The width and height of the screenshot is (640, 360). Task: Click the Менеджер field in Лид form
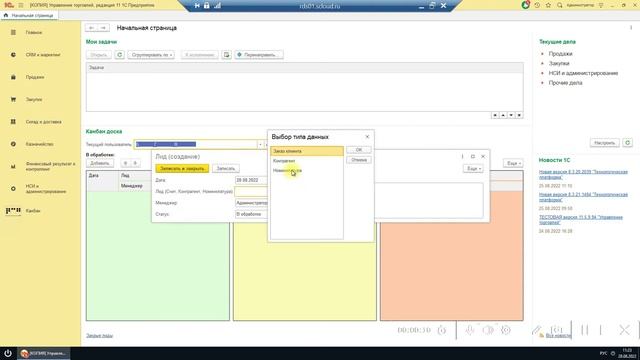click(x=251, y=202)
